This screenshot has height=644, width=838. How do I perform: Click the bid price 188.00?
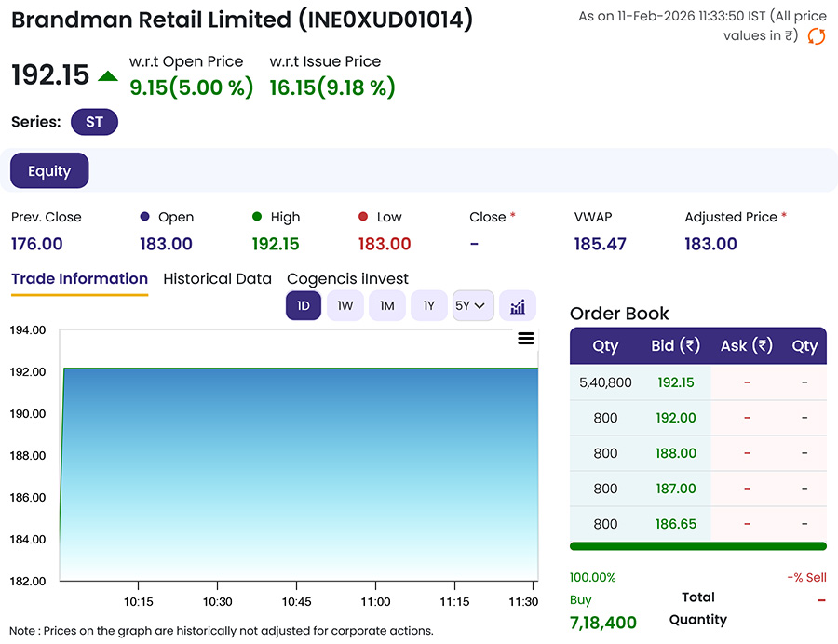(x=676, y=453)
